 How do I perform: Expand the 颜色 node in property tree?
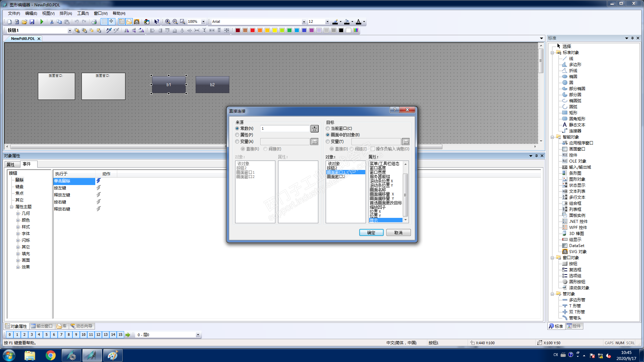[18, 220]
